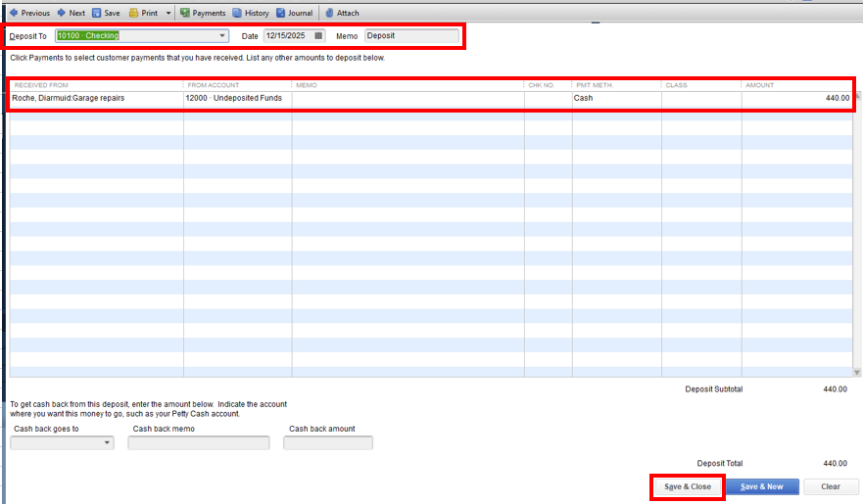The width and height of the screenshot is (863, 504).
Task: Expand the Print dropdown arrow
Action: coord(168,13)
